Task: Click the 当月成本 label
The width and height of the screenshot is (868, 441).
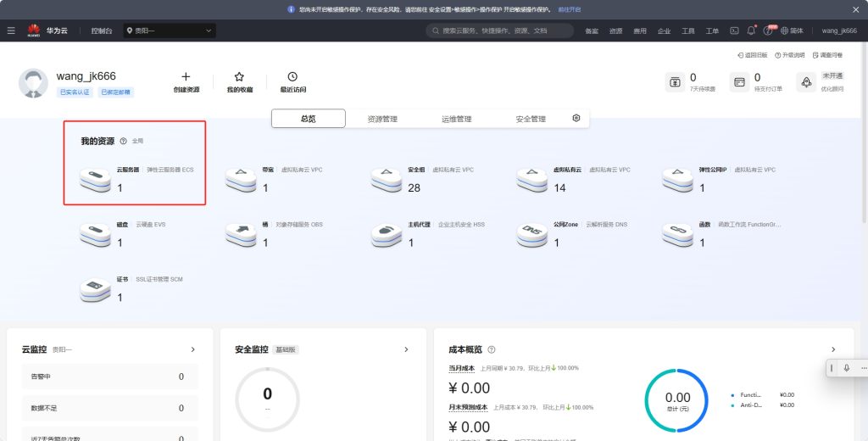Action: pyautogui.click(x=462, y=368)
